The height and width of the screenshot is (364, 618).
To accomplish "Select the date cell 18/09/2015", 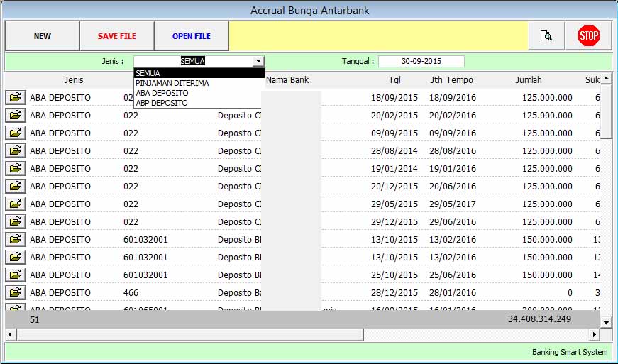I will 394,98.
